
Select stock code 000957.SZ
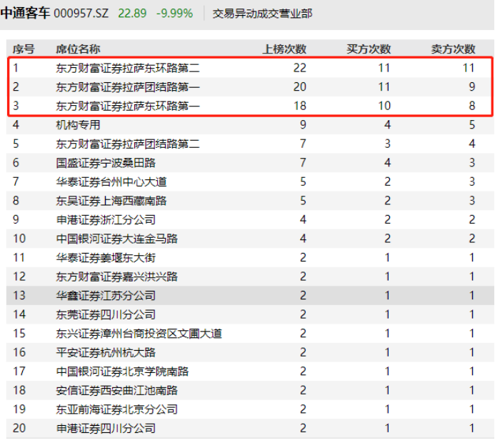tap(81, 14)
